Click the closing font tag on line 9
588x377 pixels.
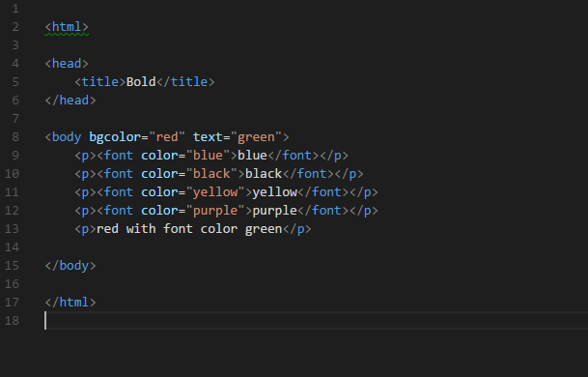tap(294, 156)
